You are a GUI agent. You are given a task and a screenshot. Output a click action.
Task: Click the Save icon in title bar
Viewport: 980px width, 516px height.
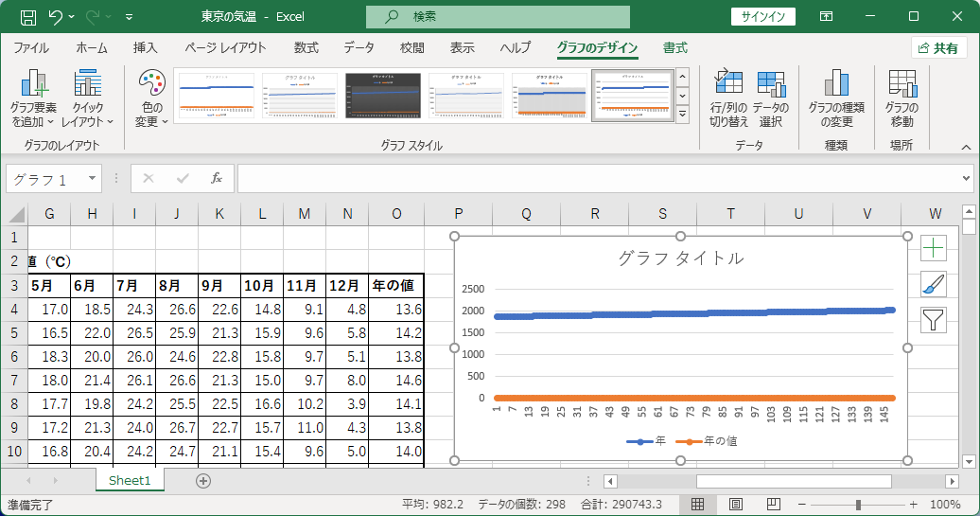click(28, 17)
